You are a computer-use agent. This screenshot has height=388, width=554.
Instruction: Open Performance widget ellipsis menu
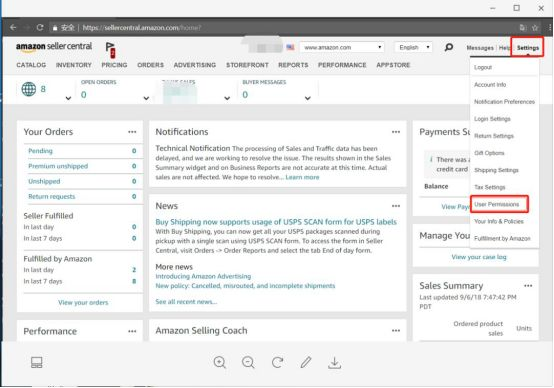132,331
